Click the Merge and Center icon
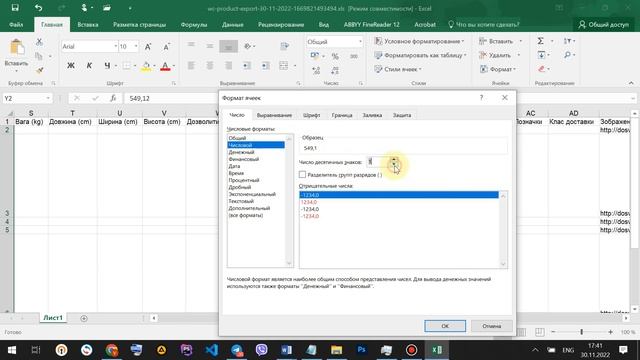The width and height of the screenshot is (640, 360). tap(284, 65)
